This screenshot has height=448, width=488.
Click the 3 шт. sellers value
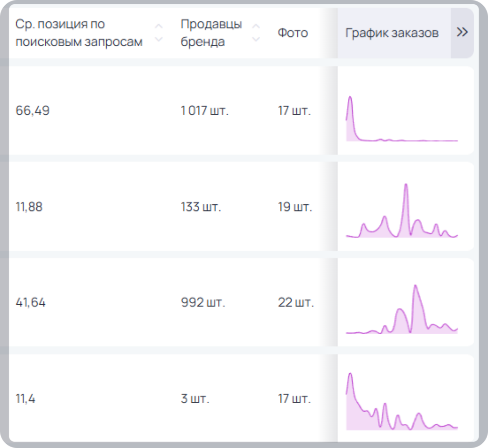pyautogui.click(x=195, y=398)
